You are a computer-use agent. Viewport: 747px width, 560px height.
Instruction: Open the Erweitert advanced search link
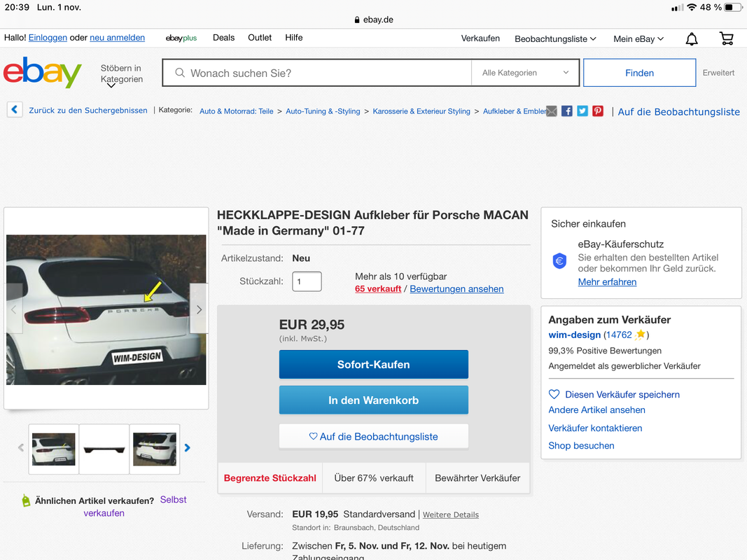[718, 73]
